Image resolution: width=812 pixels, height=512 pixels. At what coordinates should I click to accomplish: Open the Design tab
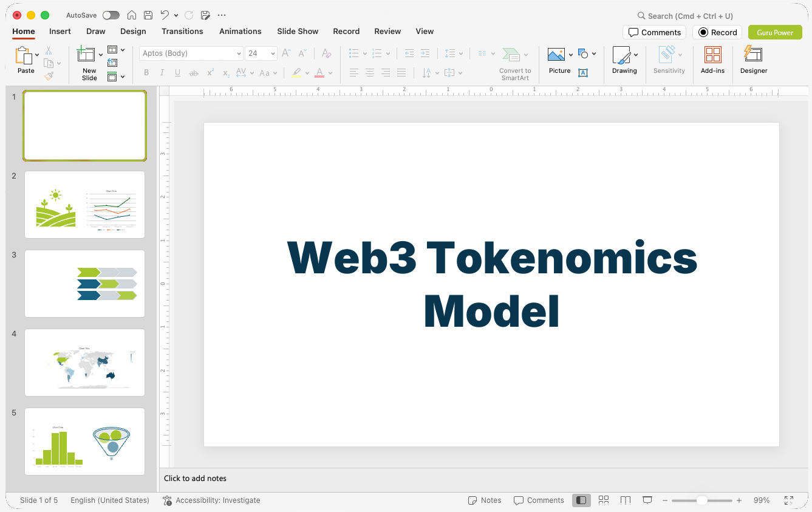[x=133, y=32]
